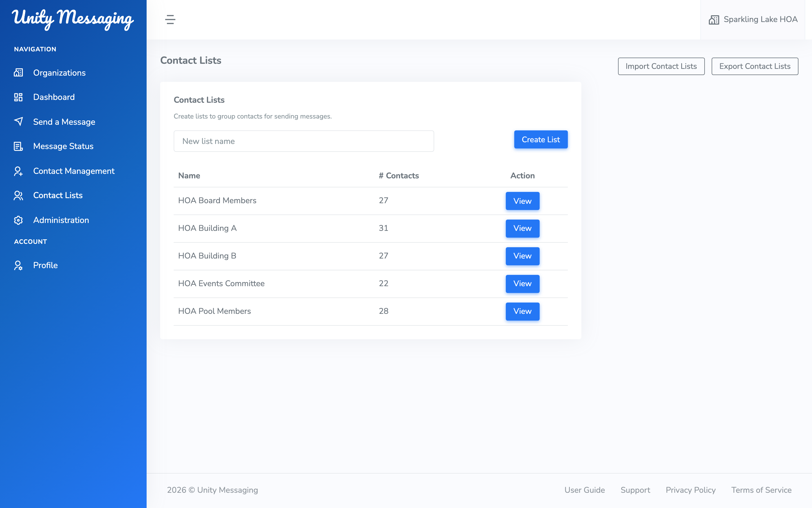The height and width of the screenshot is (508, 812).
Task: Click the Administration gear icon
Action: (x=18, y=220)
